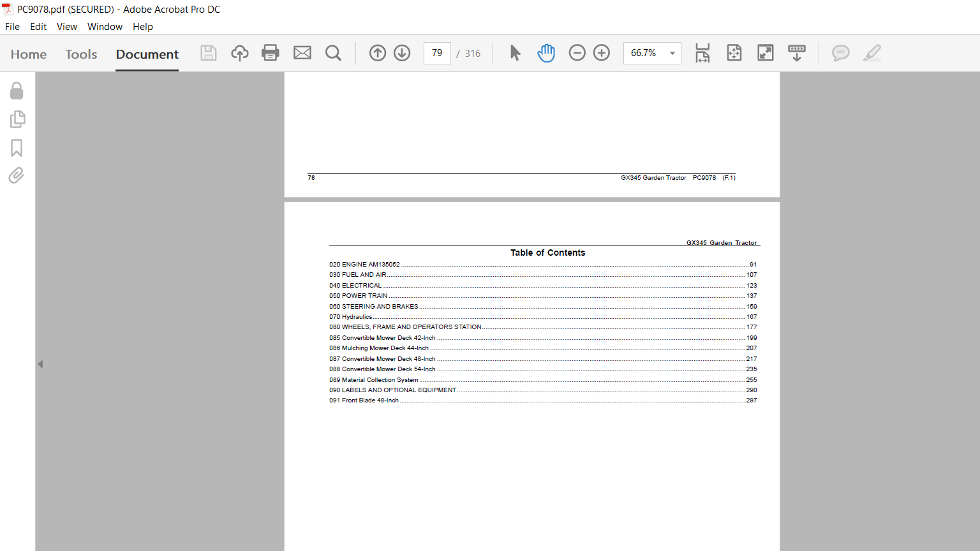
Task: Open the View menu
Action: point(67,27)
